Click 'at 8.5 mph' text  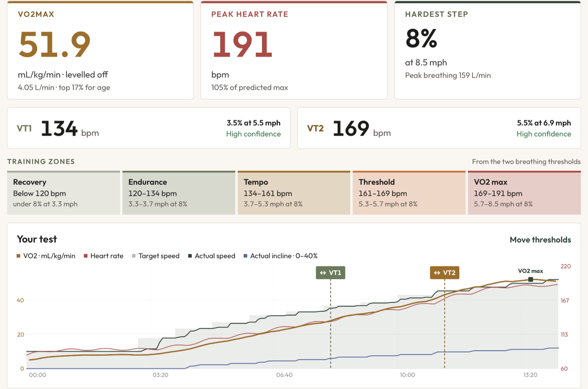coord(426,63)
